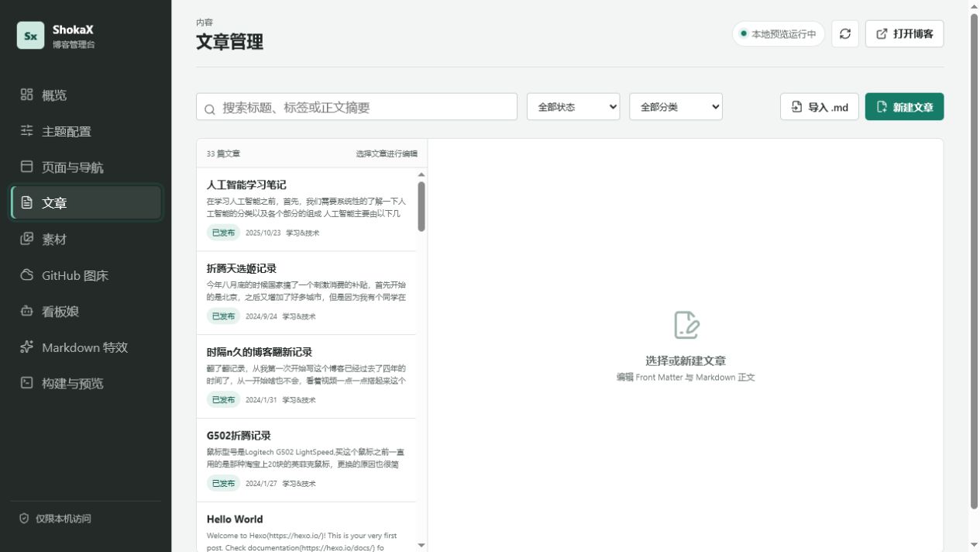
Task: Open the 全部分类 category filter dropdown
Action: tap(676, 107)
